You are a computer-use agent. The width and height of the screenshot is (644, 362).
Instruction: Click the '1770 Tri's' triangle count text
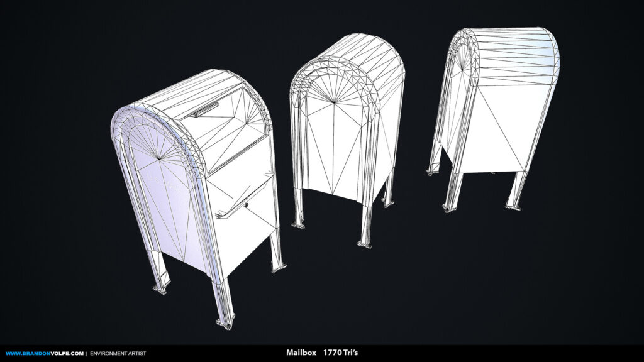point(340,353)
